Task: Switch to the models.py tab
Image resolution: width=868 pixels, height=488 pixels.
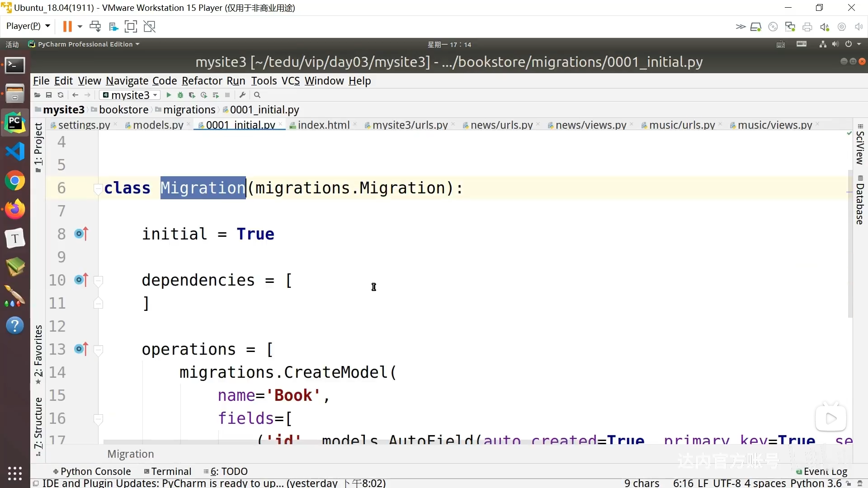Action: (x=158, y=125)
